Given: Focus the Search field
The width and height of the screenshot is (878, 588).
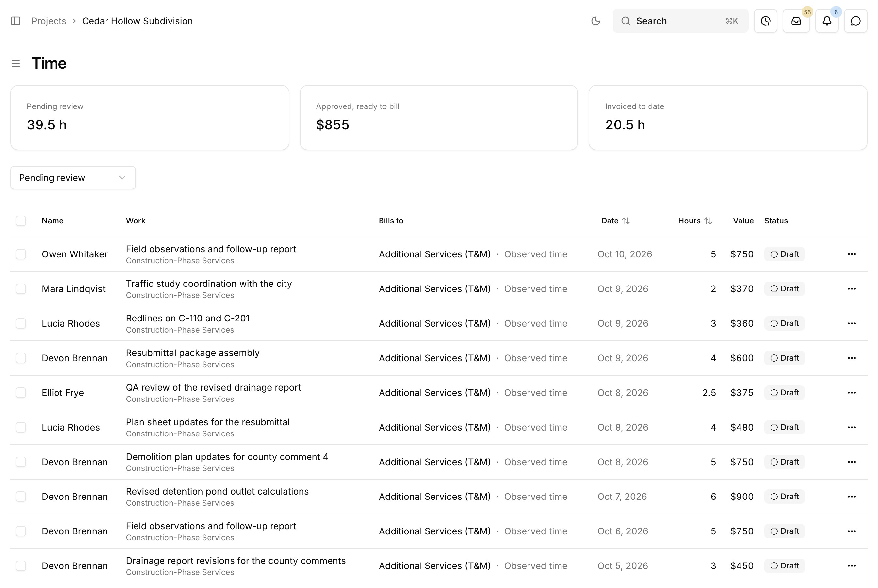Looking at the screenshot, I should pyautogui.click(x=680, y=21).
